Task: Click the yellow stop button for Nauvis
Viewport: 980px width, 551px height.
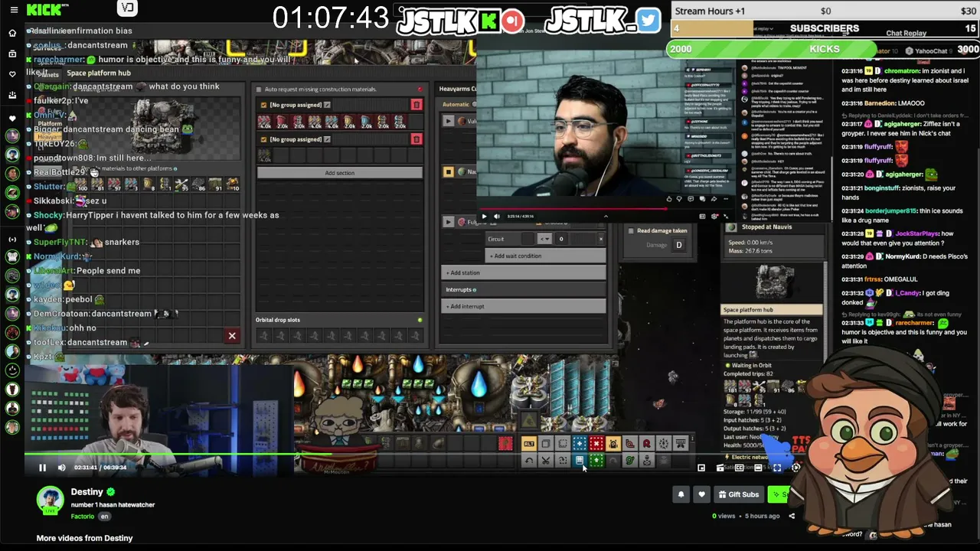Action: pyautogui.click(x=449, y=171)
